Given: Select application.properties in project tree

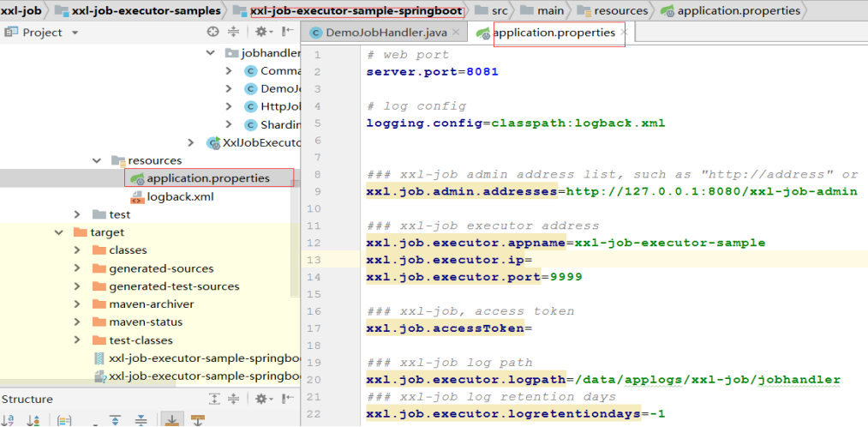Looking at the screenshot, I should (x=208, y=178).
